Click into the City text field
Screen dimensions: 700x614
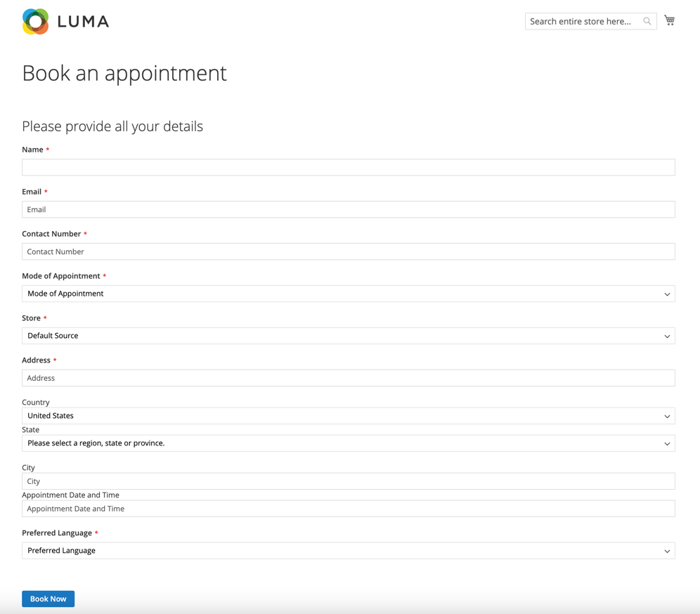[x=348, y=481]
